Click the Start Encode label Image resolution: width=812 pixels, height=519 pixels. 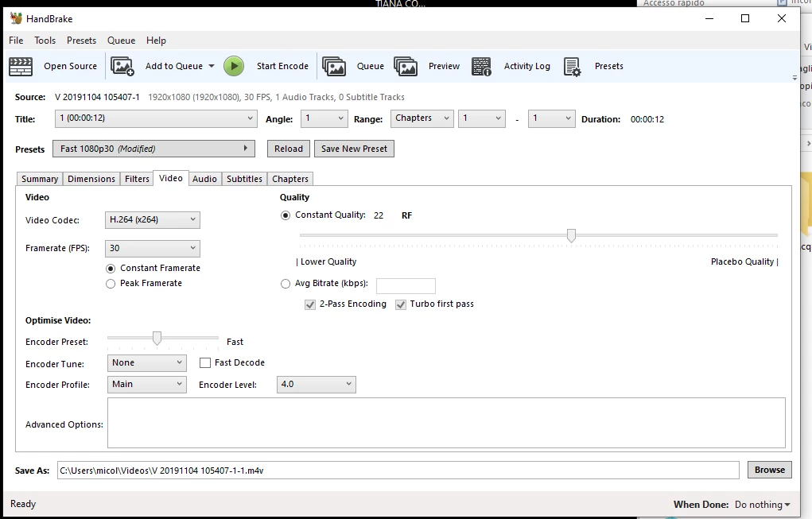pyautogui.click(x=283, y=66)
